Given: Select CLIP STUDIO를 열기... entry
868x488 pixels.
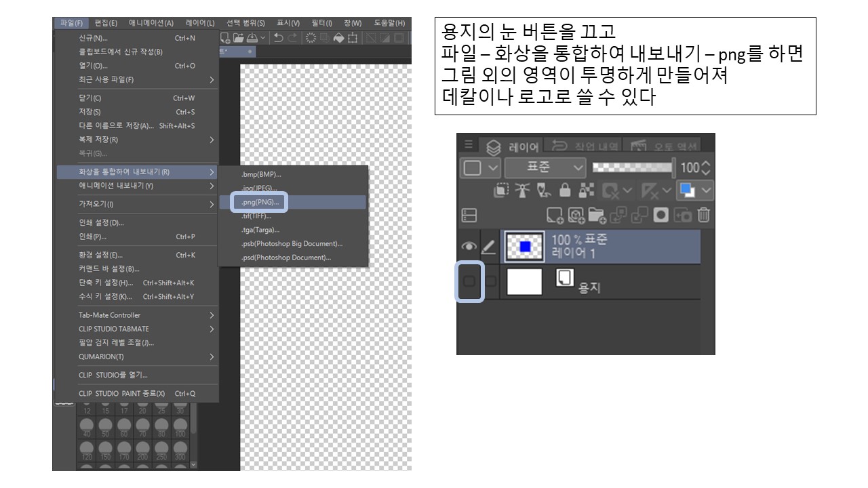Looking at the screenshot, I should (136, 375).
